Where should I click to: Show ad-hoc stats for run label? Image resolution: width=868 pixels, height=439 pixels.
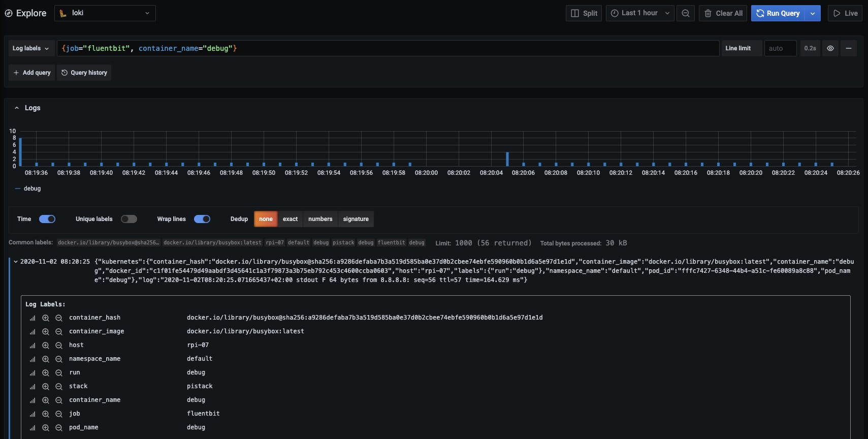click(x=33, y=373)
